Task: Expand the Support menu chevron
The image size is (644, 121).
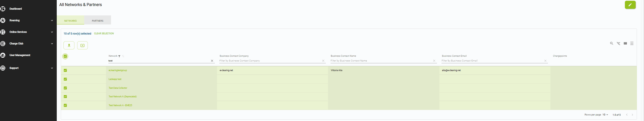Action: pyautogui.click(x=52, y=68)
